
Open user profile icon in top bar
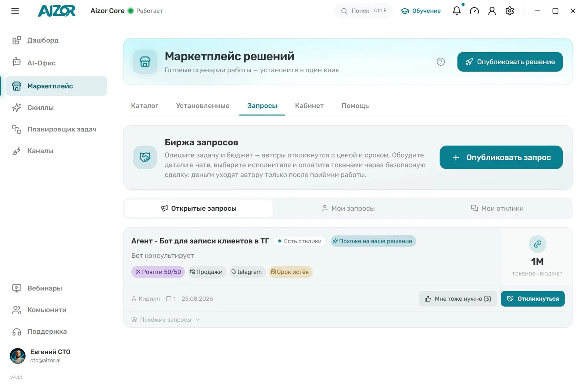click(x=492, y=11)
